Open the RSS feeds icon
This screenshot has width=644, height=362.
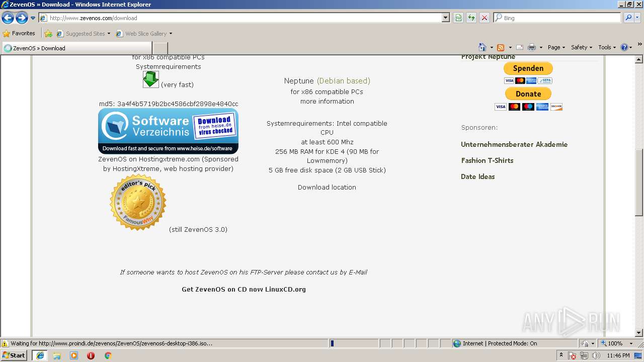click(x=501, y=47)
